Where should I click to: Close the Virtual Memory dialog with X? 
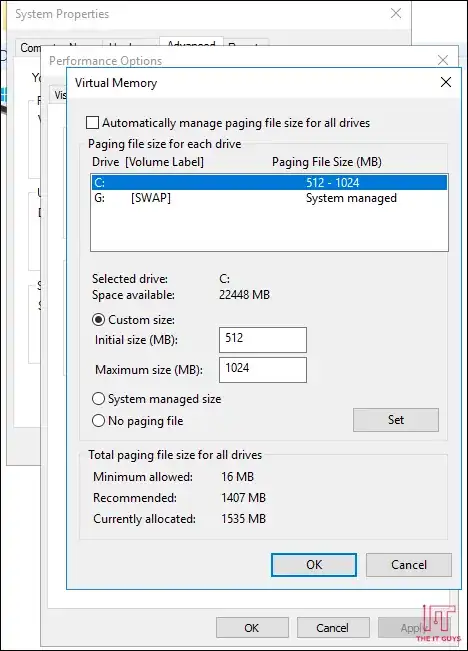pos(446,82)
